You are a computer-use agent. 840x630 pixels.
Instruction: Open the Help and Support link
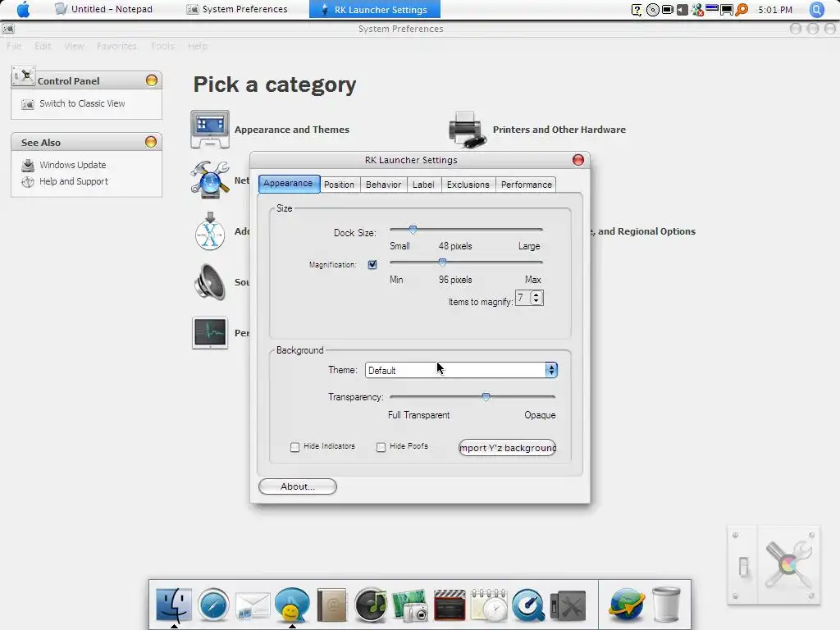(x=73, y=181)
